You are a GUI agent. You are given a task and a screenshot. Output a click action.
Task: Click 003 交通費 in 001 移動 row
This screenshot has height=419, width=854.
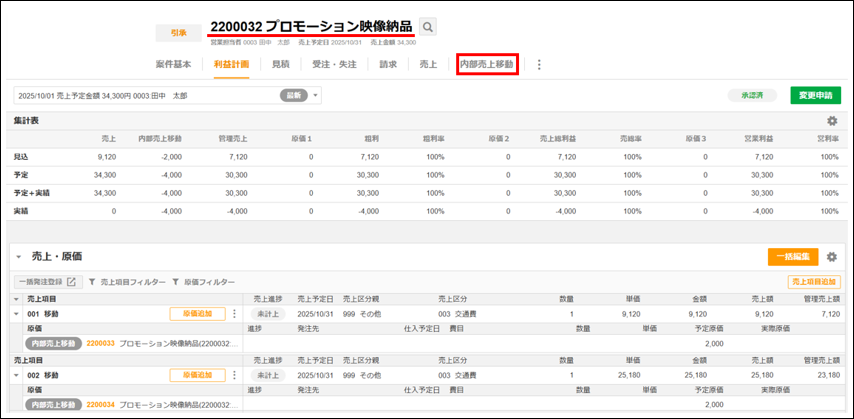click(458, 314)
